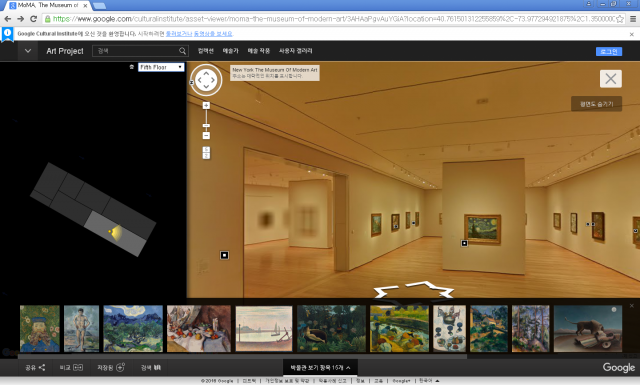Click the browser back arrow
Viewport: 640px width, 385px height.
tap(8, 19)
